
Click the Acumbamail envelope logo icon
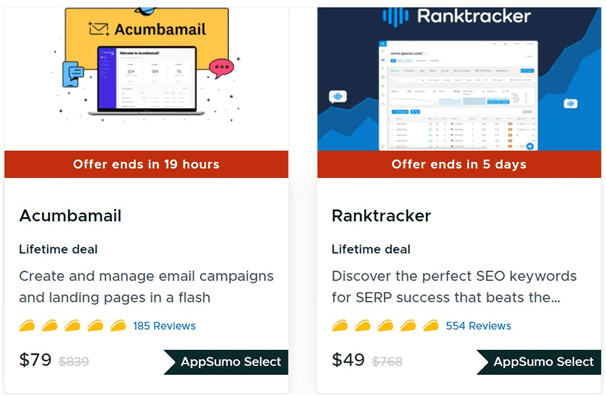tap(99, 29)
